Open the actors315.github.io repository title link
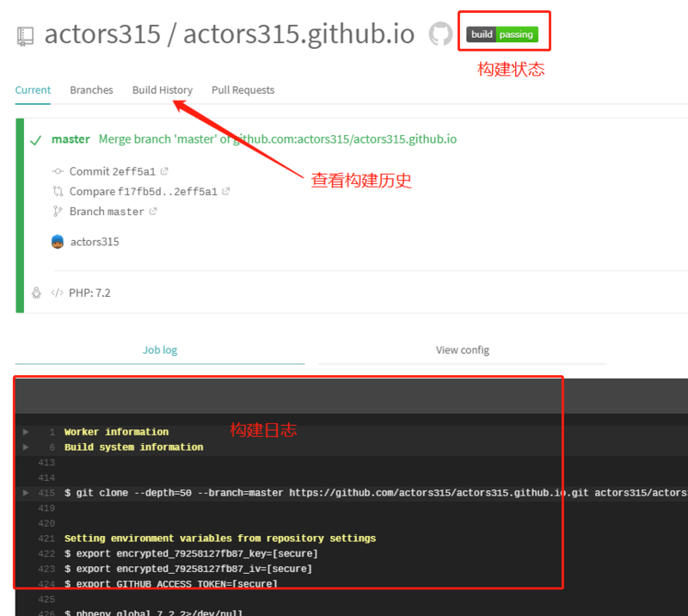Image resolution: width=688 pixels, height=616 pixels. (298, 35)
